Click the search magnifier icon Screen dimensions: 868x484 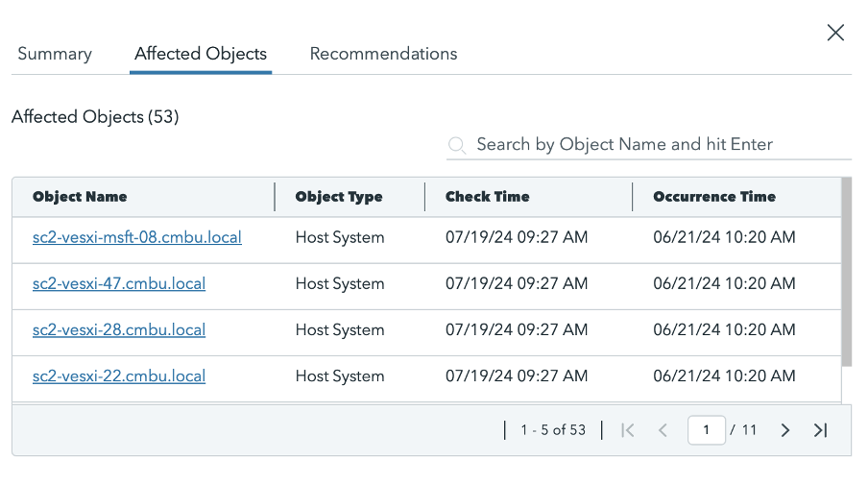(x=459, y=145)
